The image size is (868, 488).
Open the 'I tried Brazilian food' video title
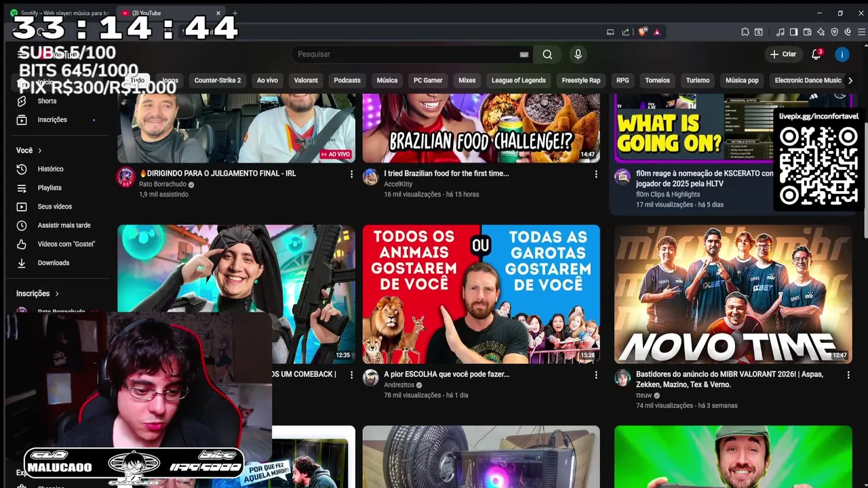446,174
